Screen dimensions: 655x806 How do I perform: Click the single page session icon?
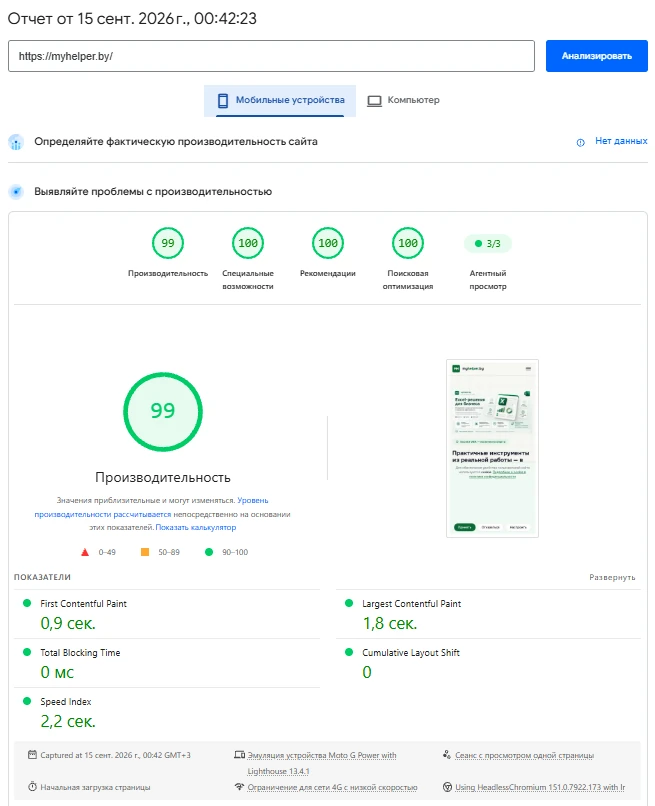[447, 755]
